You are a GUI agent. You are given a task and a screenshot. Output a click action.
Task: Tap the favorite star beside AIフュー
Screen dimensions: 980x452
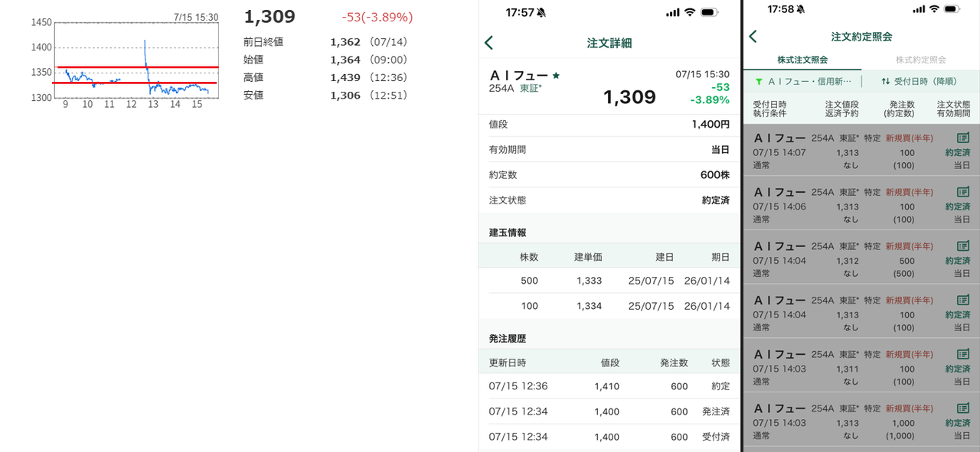click(556, 76)
